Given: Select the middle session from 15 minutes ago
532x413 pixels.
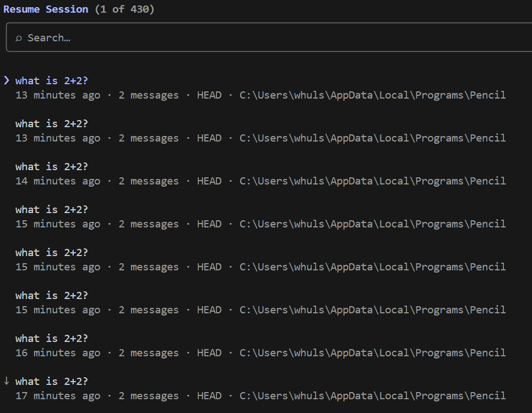Looking at the screenshot, I should (x=52, y=253).
